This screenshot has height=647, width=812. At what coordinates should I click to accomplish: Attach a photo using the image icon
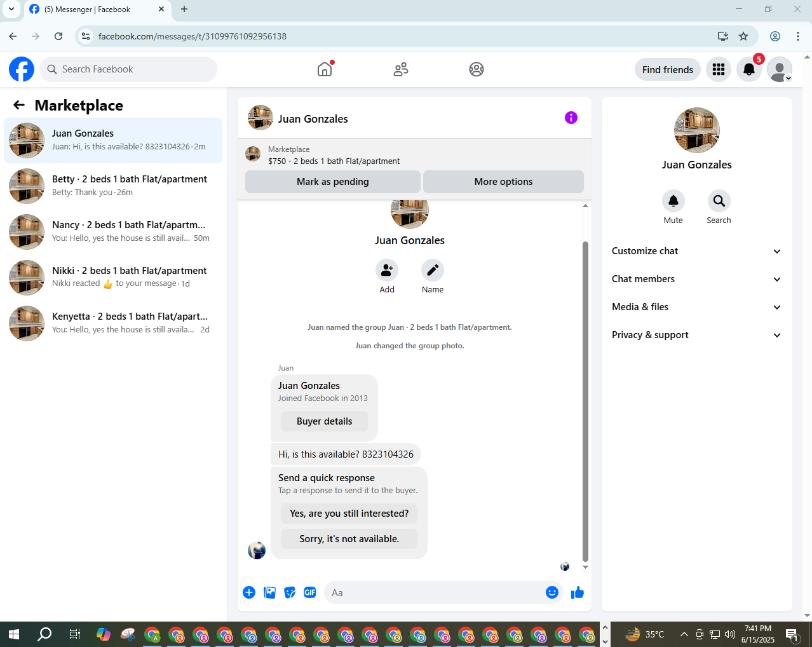coord(270,592)
